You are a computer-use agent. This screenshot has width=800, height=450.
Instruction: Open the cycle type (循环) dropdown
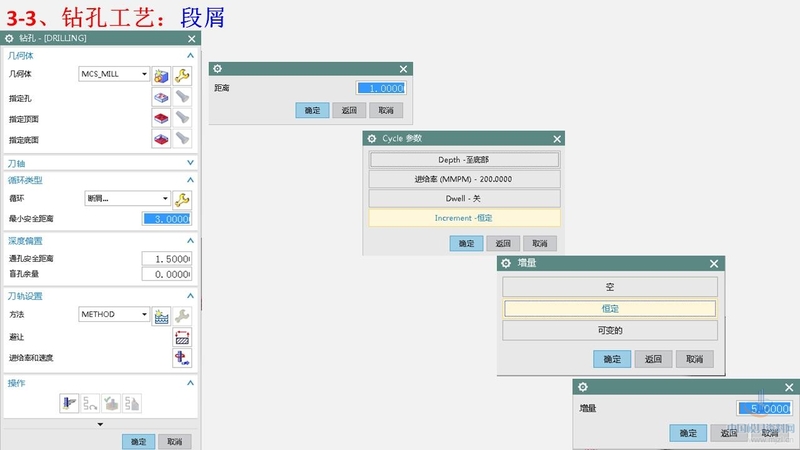pos(164,199)
